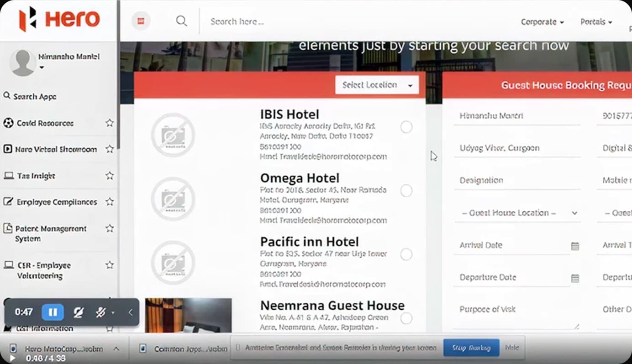Click the CSR laptop icon
The image size is (632, 364).
tap(8, 265)
